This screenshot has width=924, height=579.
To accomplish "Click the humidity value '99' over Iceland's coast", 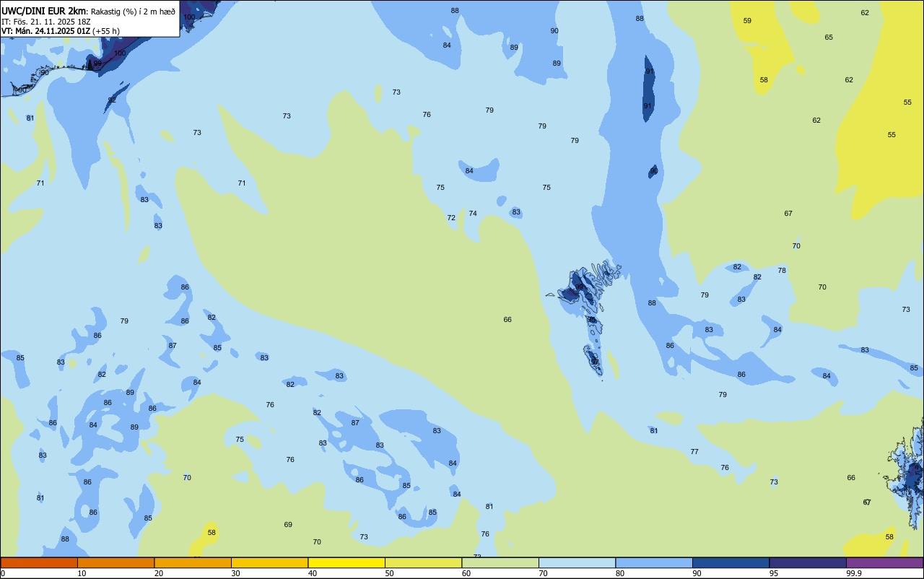I will 97,64.
